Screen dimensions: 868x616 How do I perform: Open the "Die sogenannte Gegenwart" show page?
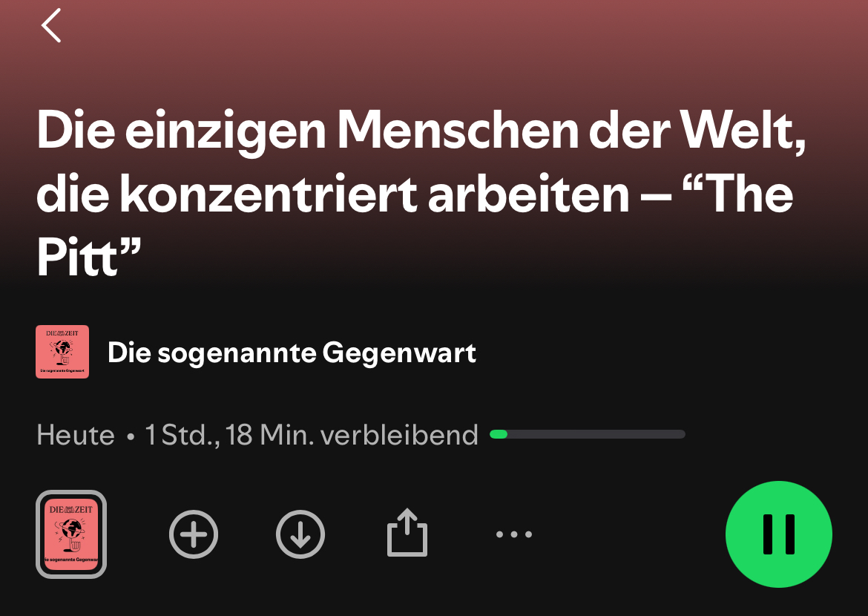[x=292, y=353]
